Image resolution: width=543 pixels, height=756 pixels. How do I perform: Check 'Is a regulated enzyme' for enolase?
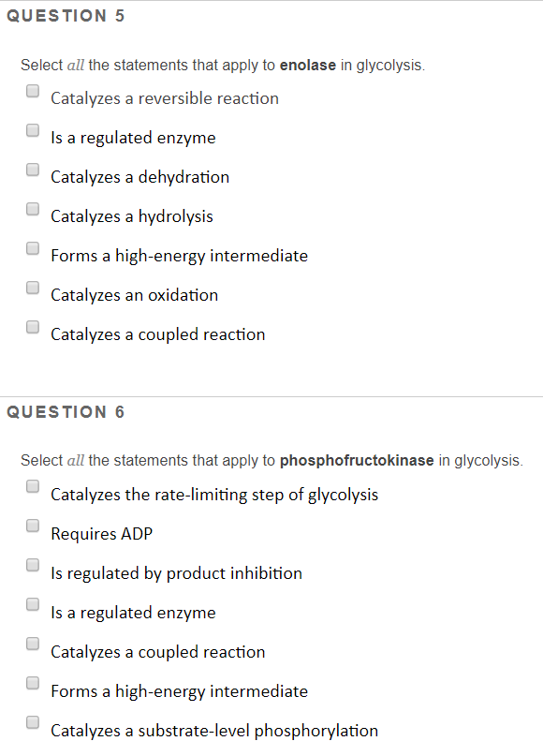pyautogui.click(x=33, y=130)
